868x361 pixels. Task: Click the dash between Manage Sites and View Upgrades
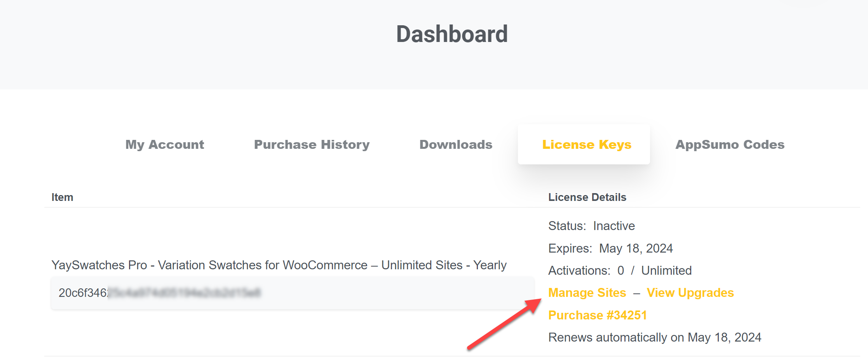pos(636,293)
